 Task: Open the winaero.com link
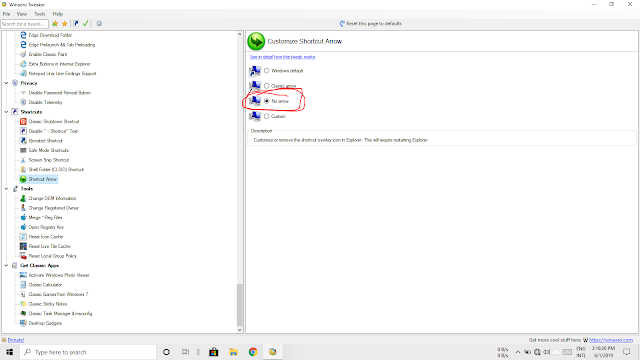tap(611, 340)
